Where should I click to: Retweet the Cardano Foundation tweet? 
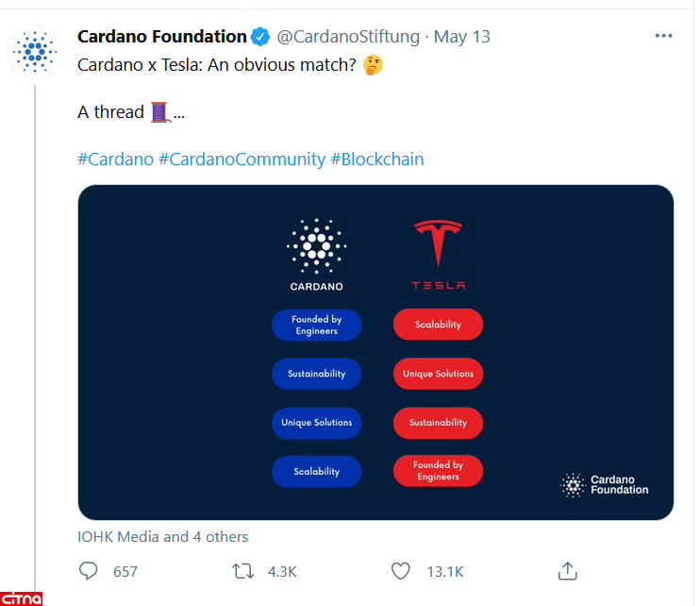click(x=242, y=571)
